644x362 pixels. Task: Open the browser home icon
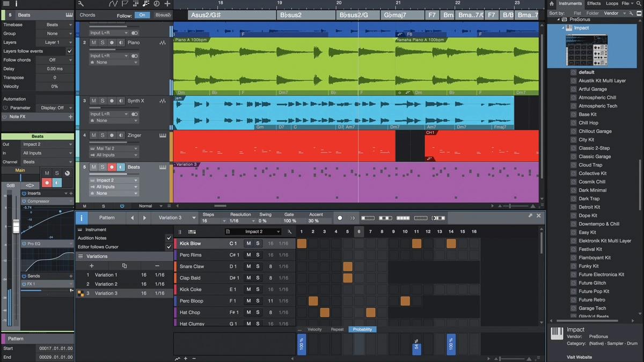coord(552,4)
